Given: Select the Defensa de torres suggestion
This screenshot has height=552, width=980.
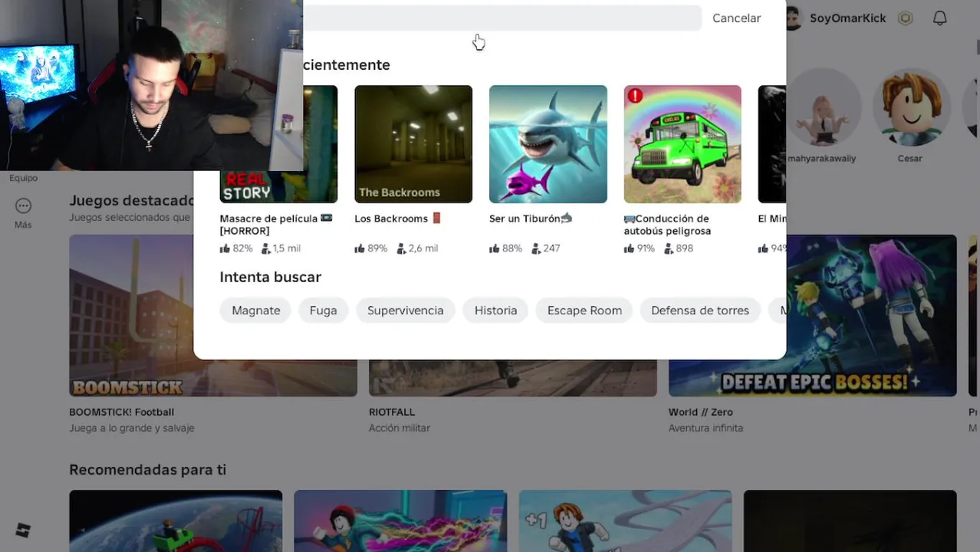Looking at the screenshot, I should click(699, 310).
